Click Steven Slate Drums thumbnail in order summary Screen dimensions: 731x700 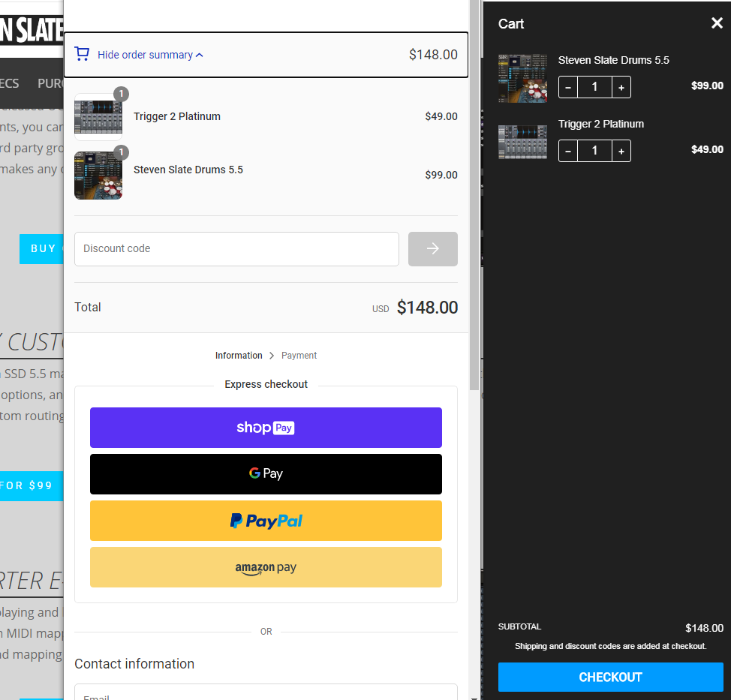(x=98, y=176)
